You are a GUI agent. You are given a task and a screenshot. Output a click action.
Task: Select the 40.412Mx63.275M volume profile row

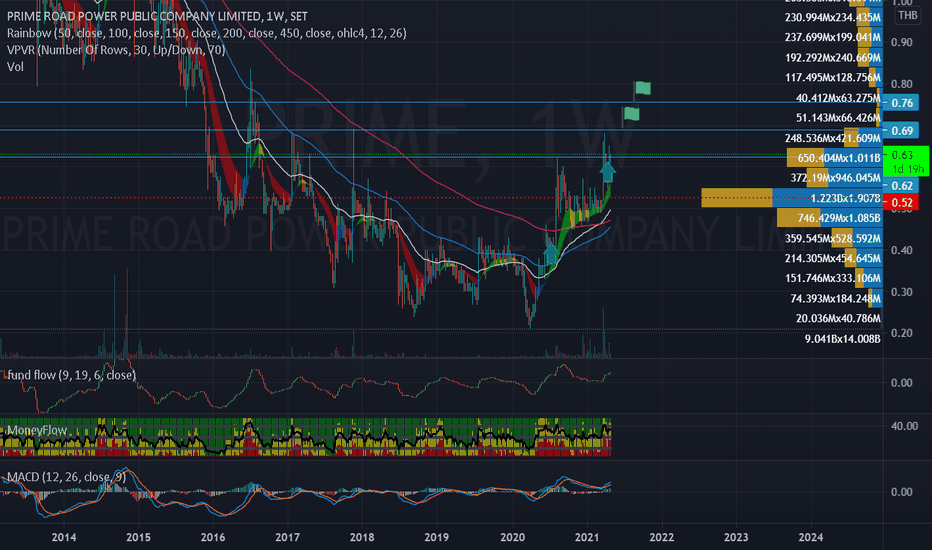(838, 98)
